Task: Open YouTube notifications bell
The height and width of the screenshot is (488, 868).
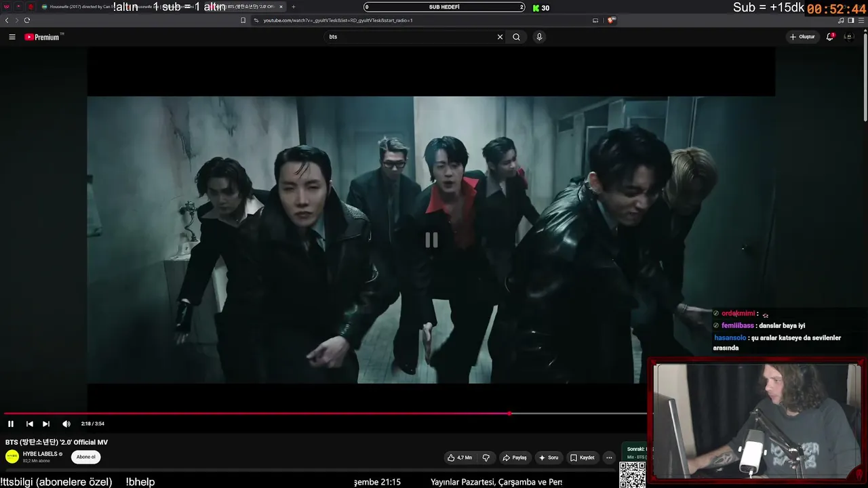Action: coord(829,37)
